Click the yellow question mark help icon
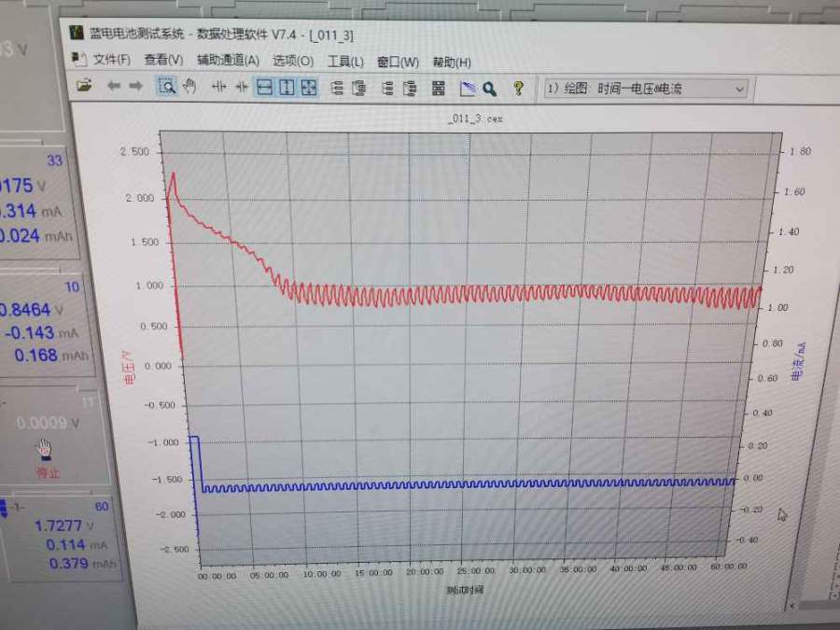The image size is (840, 630). pyautogui.click(x=518, y=88)
